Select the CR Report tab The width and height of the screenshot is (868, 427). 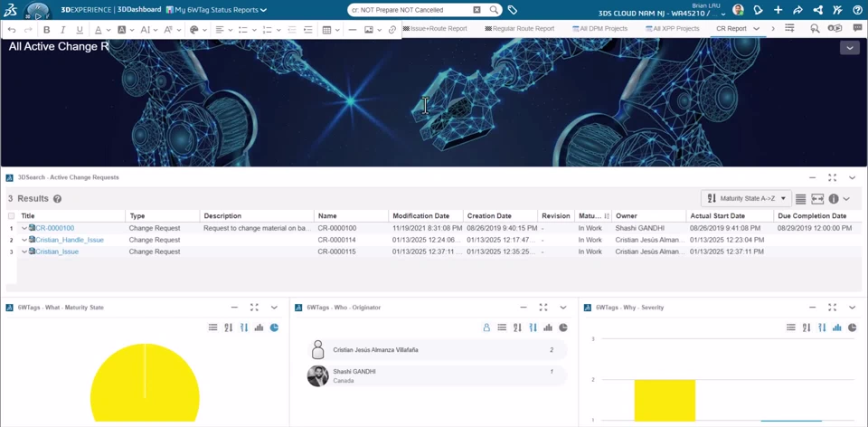coord(731,28)
